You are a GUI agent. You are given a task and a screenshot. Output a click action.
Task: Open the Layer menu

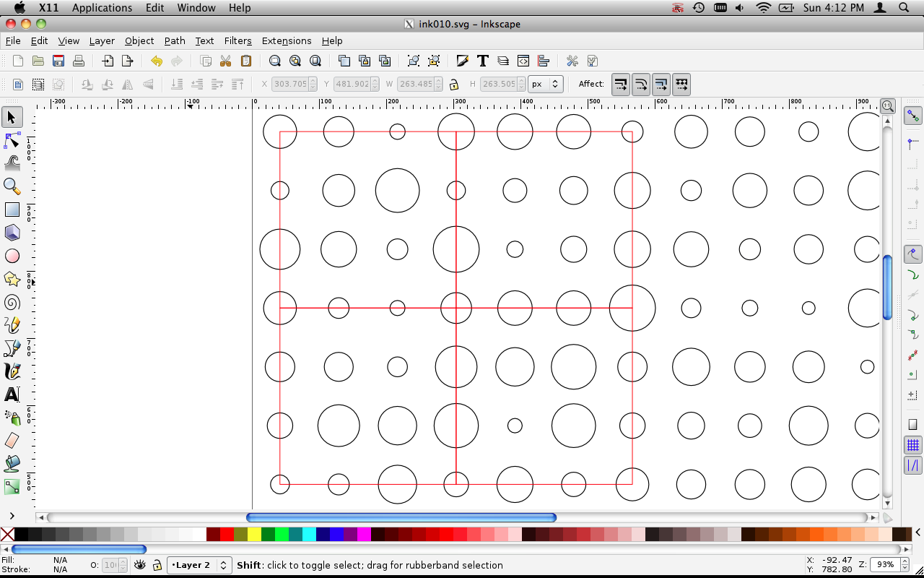(x=102, y=40)
